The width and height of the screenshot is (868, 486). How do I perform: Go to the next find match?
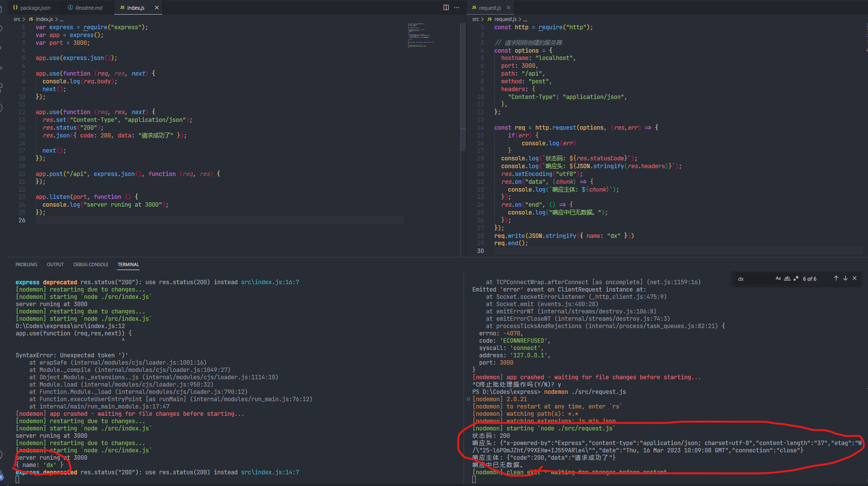coord(845,278)
